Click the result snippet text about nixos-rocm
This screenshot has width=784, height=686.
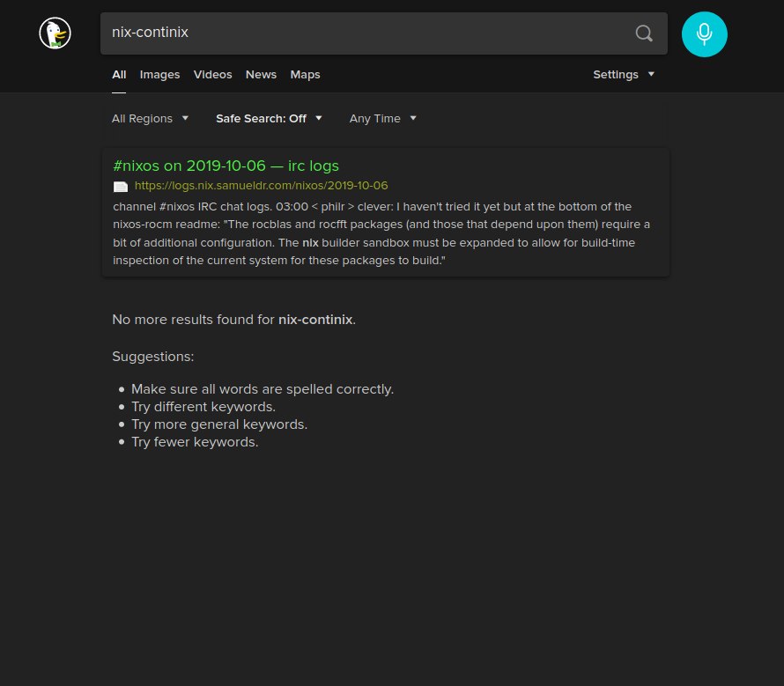(381, 233)
